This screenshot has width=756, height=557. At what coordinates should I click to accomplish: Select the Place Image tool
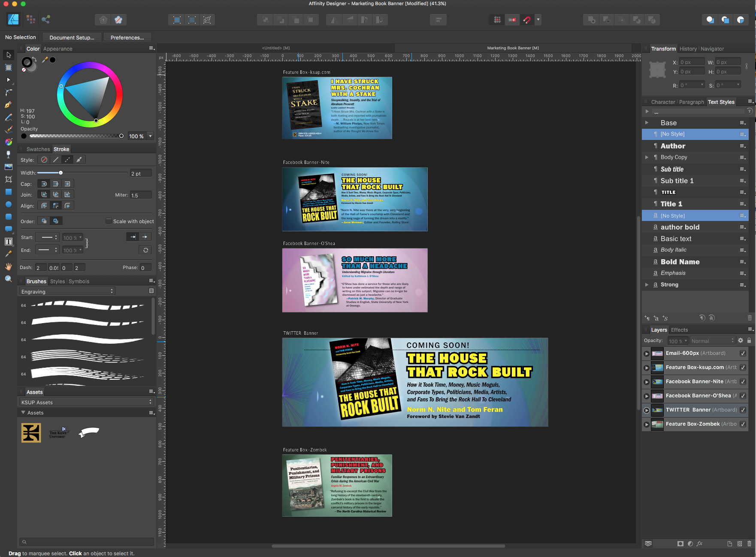(x=9, y=167)
